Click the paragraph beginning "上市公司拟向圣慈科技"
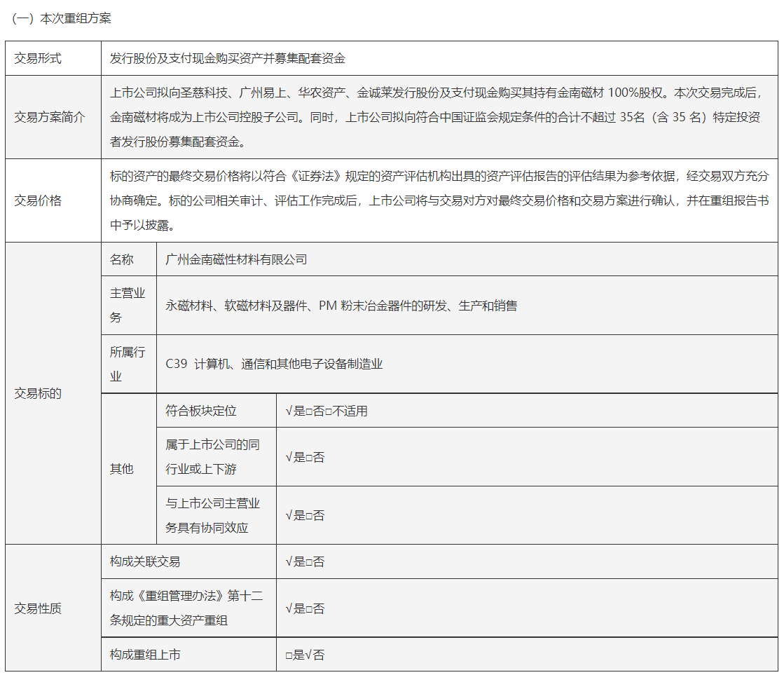Screen dimensions: 784x675 point(437,117)
